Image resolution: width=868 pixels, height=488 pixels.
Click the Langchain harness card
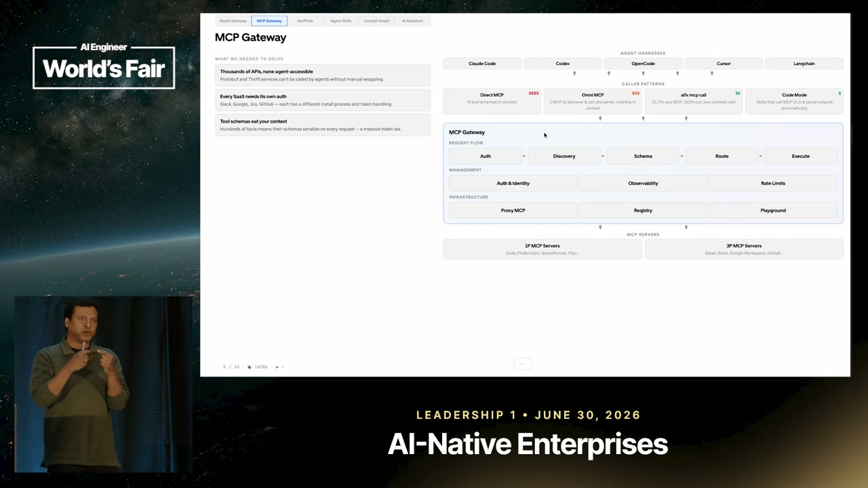(x=804, y=64)
